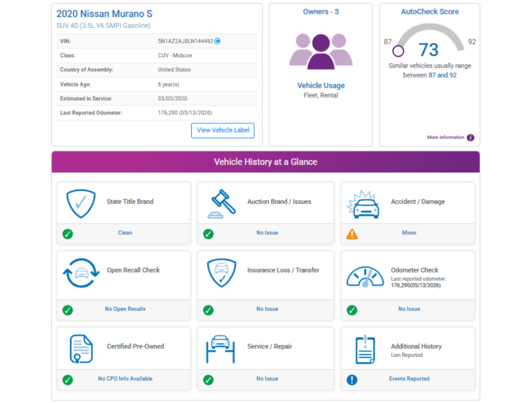Select the Clean title status link

(125, 233)
